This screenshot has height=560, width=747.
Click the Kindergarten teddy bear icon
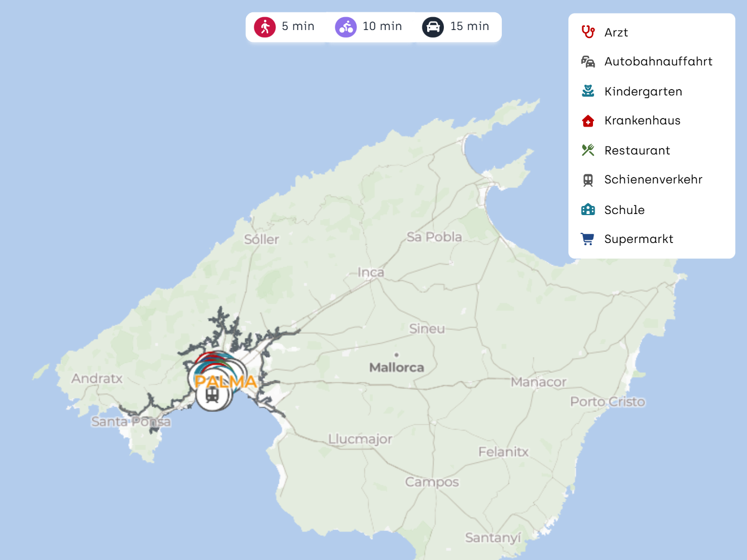[x=588, y=91]
